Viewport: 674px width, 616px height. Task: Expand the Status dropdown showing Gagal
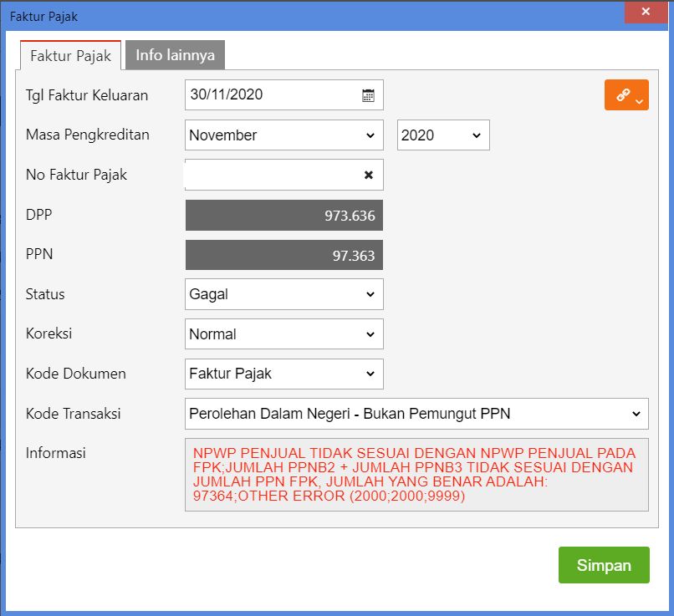(284, 294)
